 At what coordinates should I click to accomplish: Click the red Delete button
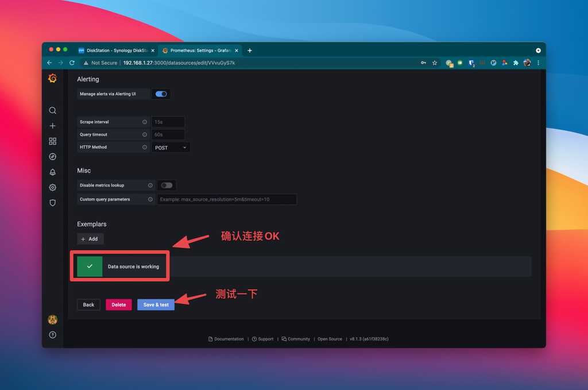pyautogui.click(x=118, y=304)
